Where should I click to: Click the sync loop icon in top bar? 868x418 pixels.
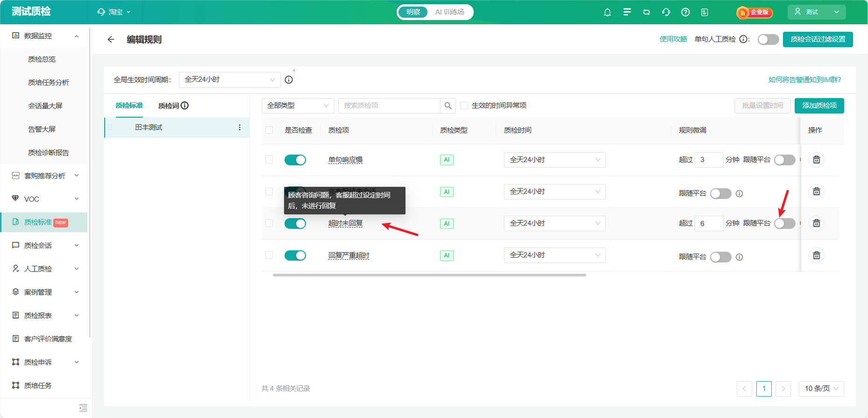(647, 12)
